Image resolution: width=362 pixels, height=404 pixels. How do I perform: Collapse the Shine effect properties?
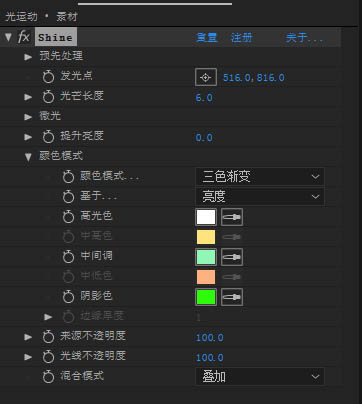coord(8,37)
